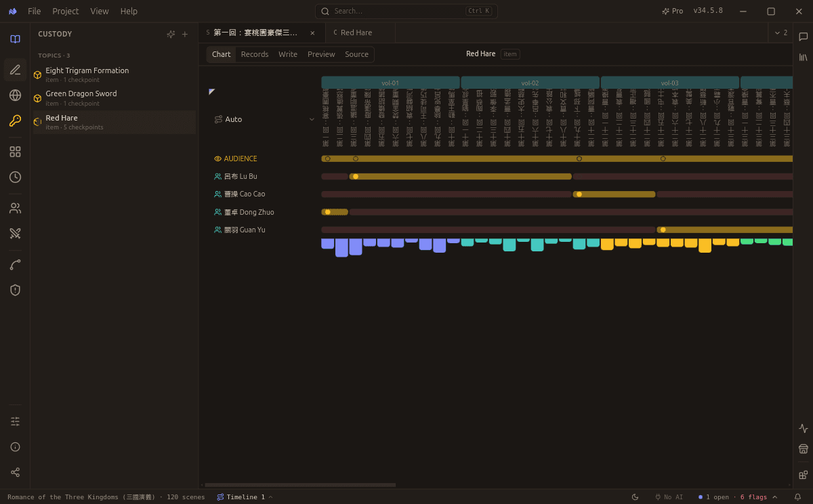Click the corner triangle above Auto
The height and width of the screenshot is (504, 813).
pyautogui.click(x=212, y=91)
